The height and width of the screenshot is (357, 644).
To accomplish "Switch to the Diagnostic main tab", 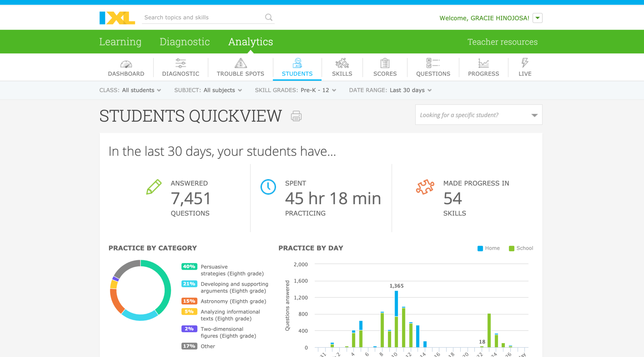I will 185,42.
